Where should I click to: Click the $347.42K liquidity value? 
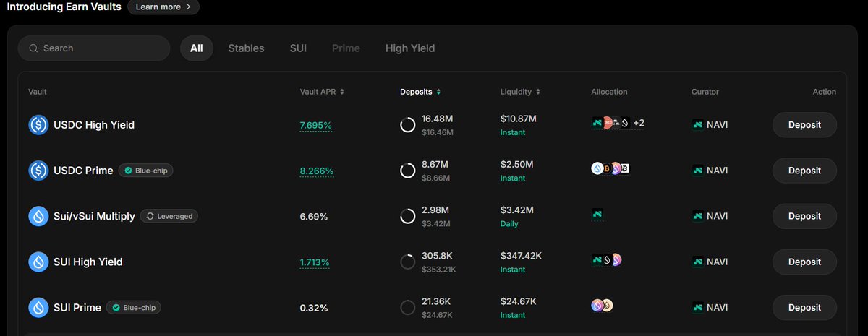522,255
